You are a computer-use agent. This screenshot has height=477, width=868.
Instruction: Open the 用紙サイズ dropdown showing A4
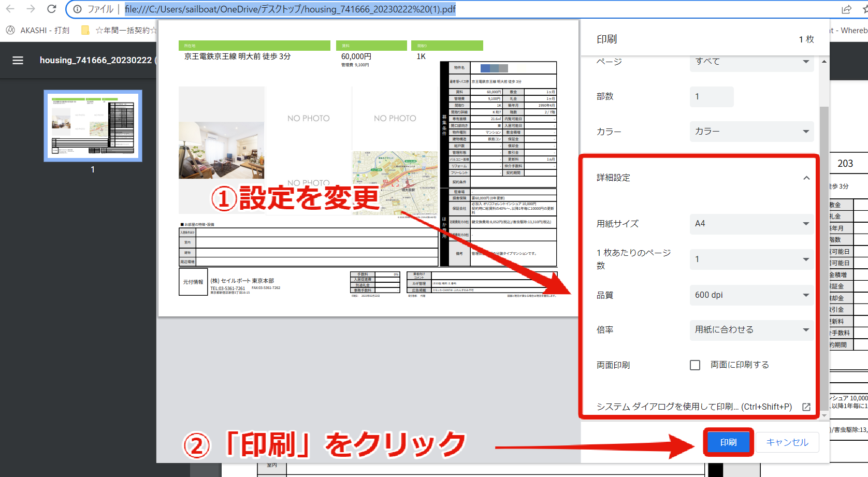tap(751, 224)
